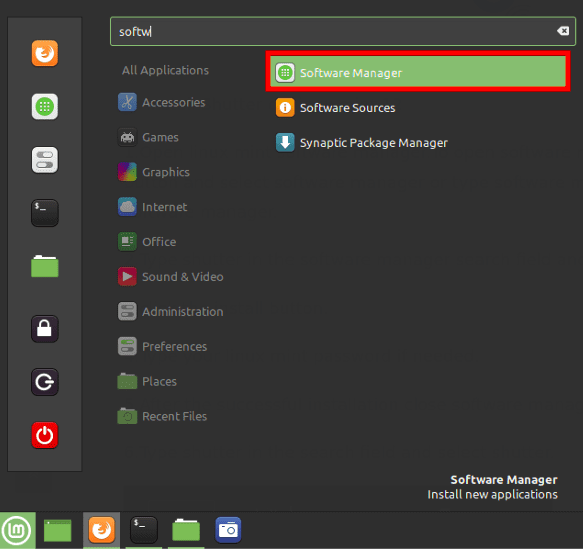Click the Administration category icon
The width and height of the screenshot is (583, 549).
click(127, 311)
